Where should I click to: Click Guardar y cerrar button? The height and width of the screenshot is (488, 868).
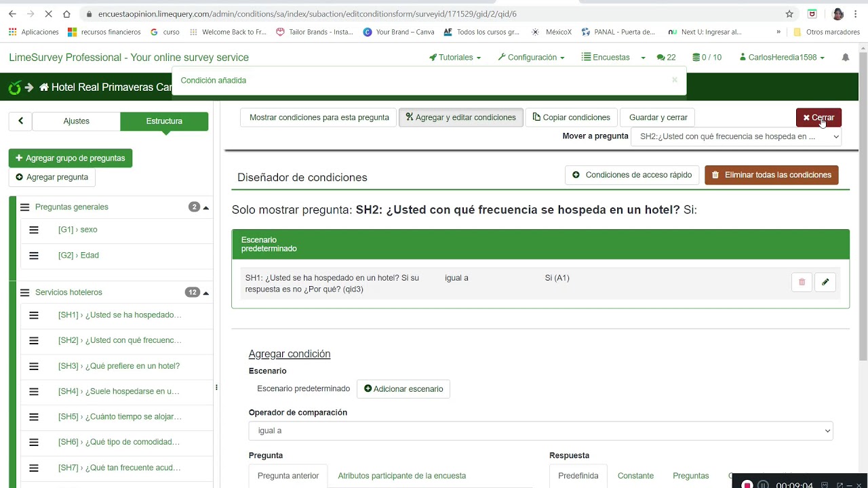pos(658,117)
